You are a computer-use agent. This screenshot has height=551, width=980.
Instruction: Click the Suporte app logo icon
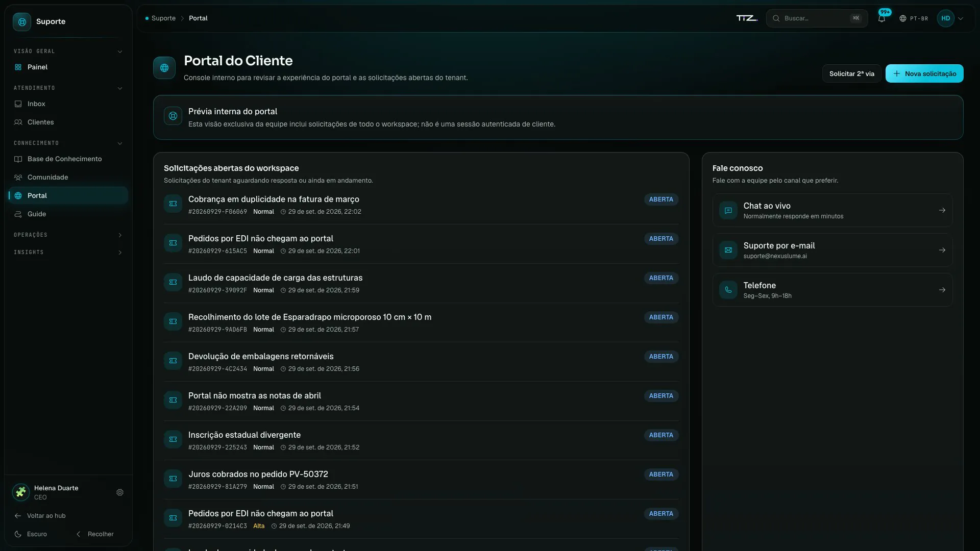[22, 21]
